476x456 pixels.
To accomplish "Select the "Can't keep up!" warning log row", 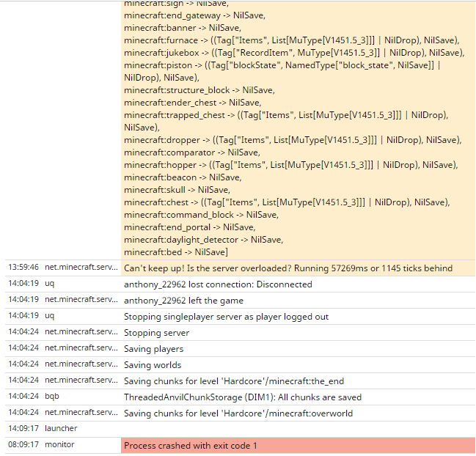I will pos(288,268).
